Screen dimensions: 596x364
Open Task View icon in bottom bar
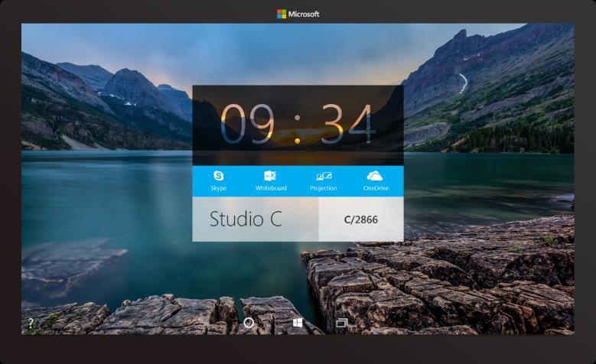342,323
